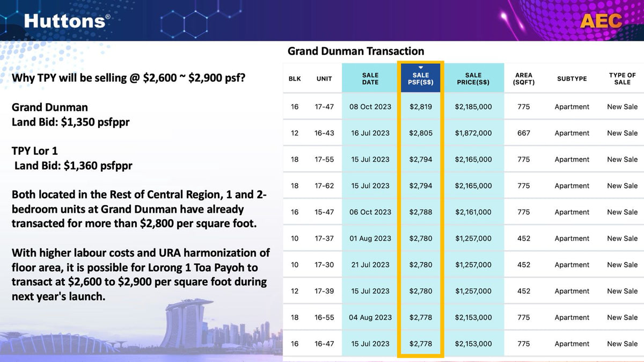Select unit cell 17-30
This screenshot has width=644, height=362.
click(x=324, y=265)
